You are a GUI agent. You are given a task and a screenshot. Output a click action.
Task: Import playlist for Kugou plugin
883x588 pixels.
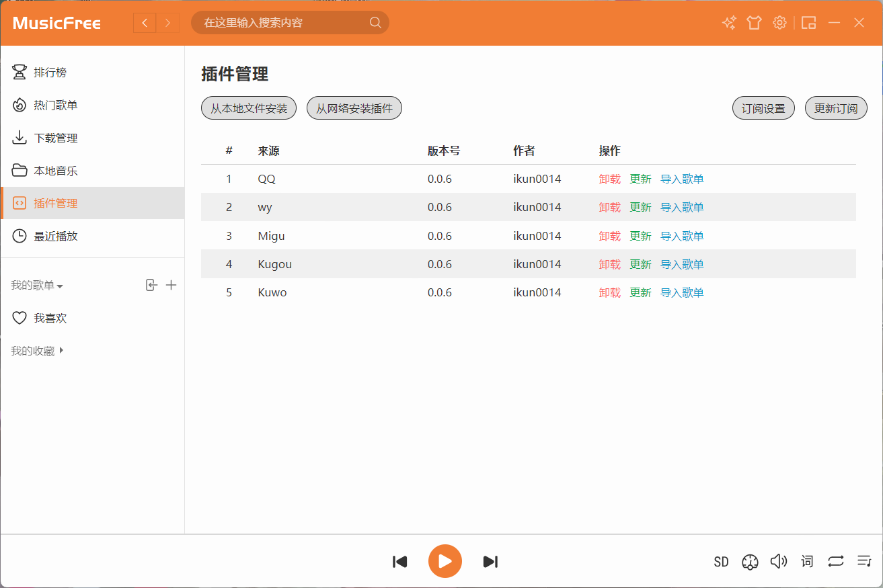[682, 264]
